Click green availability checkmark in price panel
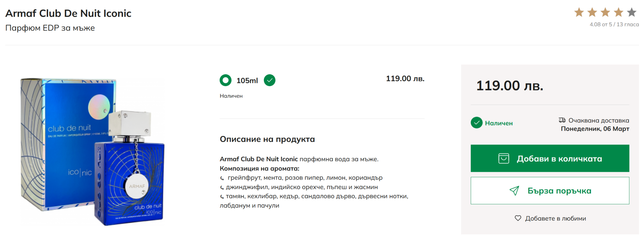The width and height of the screenshot is (644, 241). 477,123
